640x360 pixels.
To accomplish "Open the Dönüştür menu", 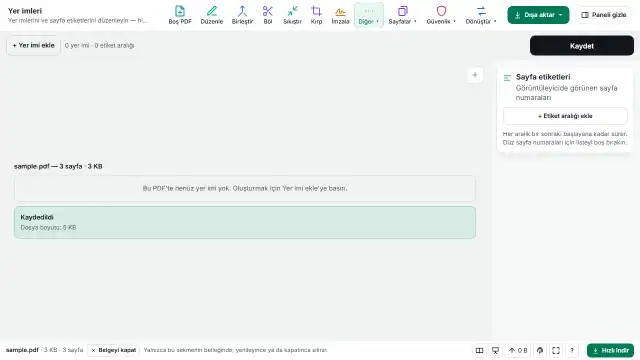I will point(481,15).
